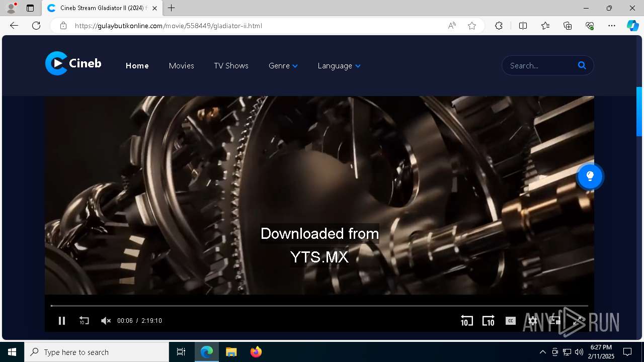
Task: Open system volume tray icon
Action: 579,352
